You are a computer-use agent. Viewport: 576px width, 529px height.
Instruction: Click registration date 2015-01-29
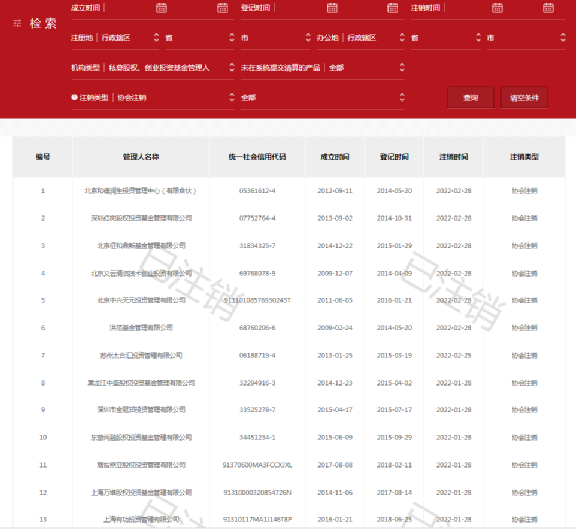(394, 246)
